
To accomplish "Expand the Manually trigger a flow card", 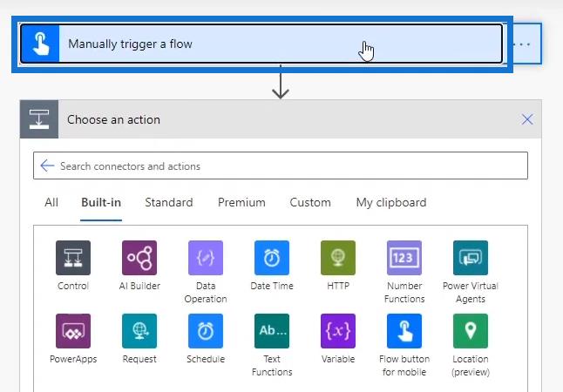I will pyautogui.click(x=261, y=44).
